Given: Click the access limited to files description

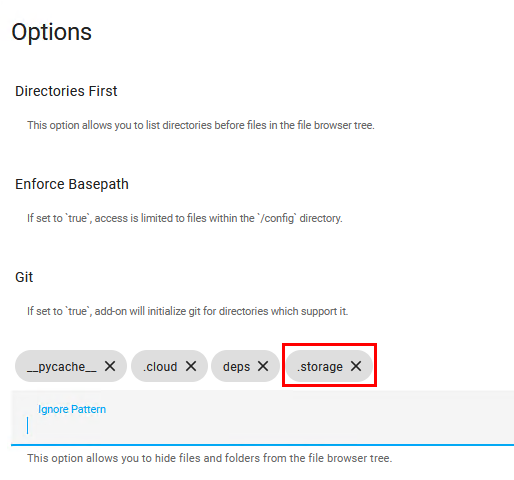Looking at the screenshot, I should (185, 218).
